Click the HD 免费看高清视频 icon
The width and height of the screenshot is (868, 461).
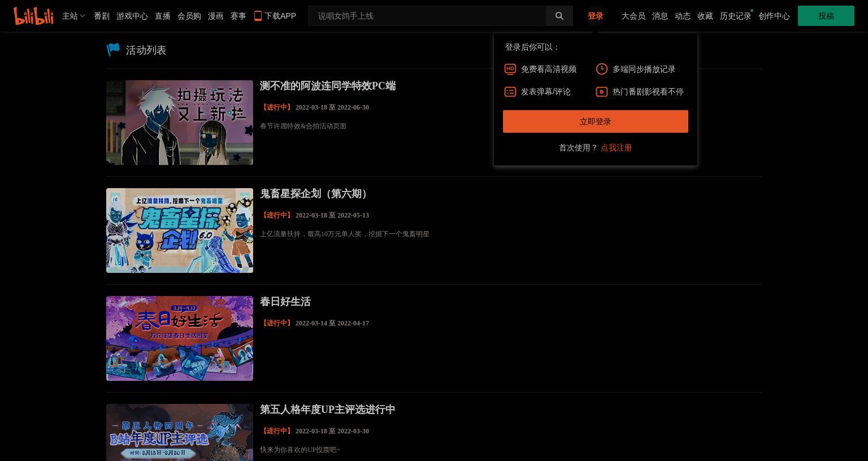[510, 69]
